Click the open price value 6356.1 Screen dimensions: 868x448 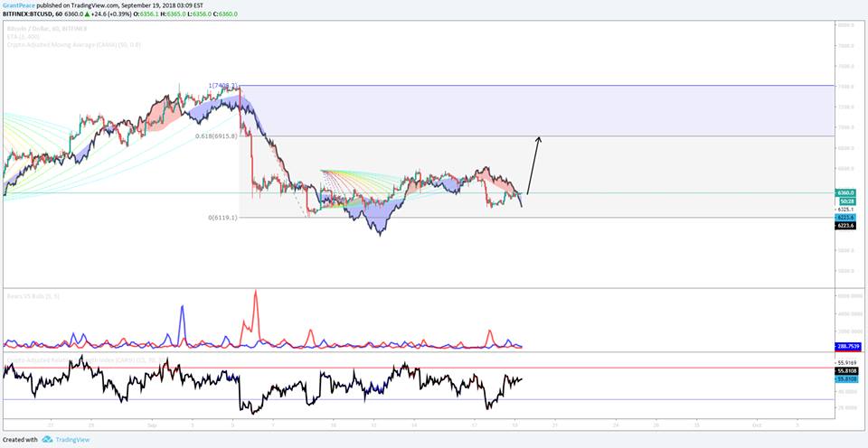click(x=149, y=14)
